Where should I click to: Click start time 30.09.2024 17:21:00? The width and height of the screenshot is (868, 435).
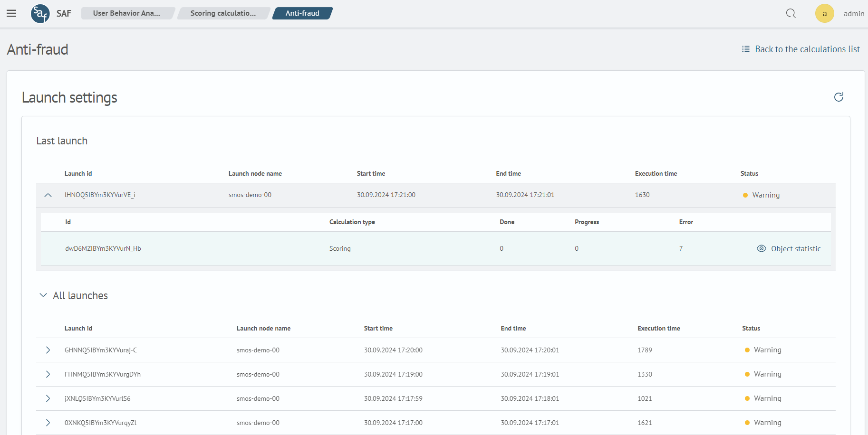(386, 195)
